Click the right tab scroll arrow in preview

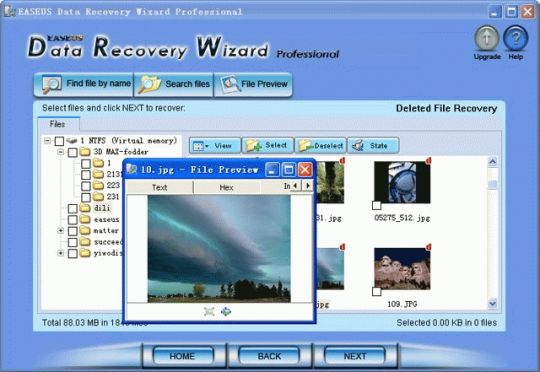308,186
